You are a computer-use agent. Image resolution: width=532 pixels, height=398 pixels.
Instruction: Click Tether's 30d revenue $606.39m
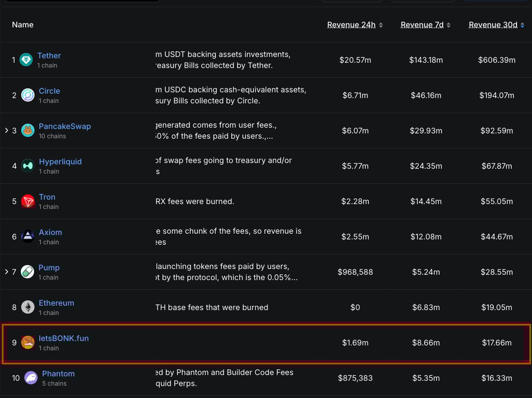pos(497,60)
